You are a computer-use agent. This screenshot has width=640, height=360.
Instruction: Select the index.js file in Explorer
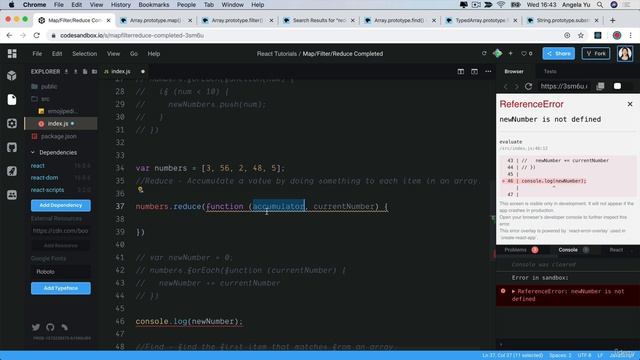click(60, 123)
